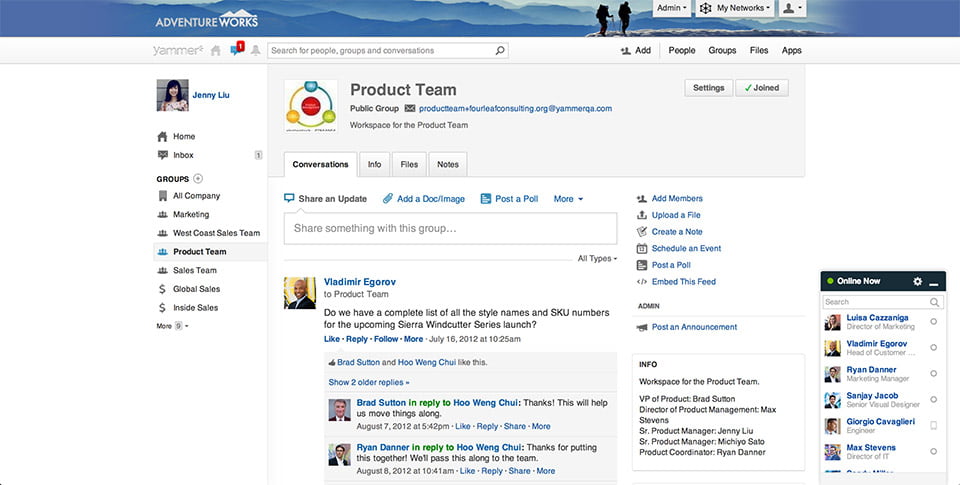Screen dimensions: 960x485
Task: Open Online Now chat settings gear
Action: coord(917,281)
